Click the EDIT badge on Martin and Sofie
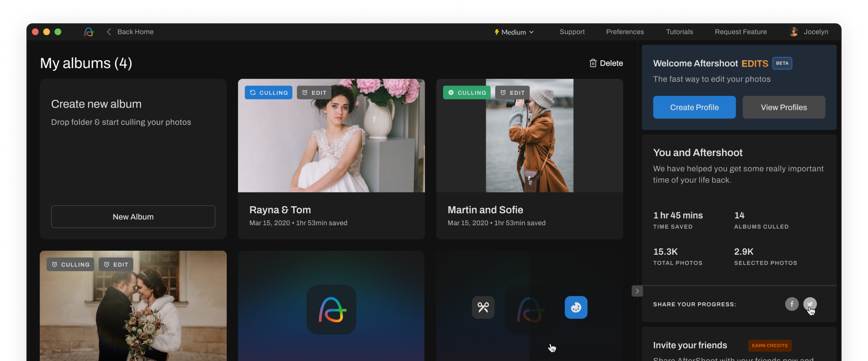Image resolution: width=868 pixels, height=361 pixels. [512, 92]
